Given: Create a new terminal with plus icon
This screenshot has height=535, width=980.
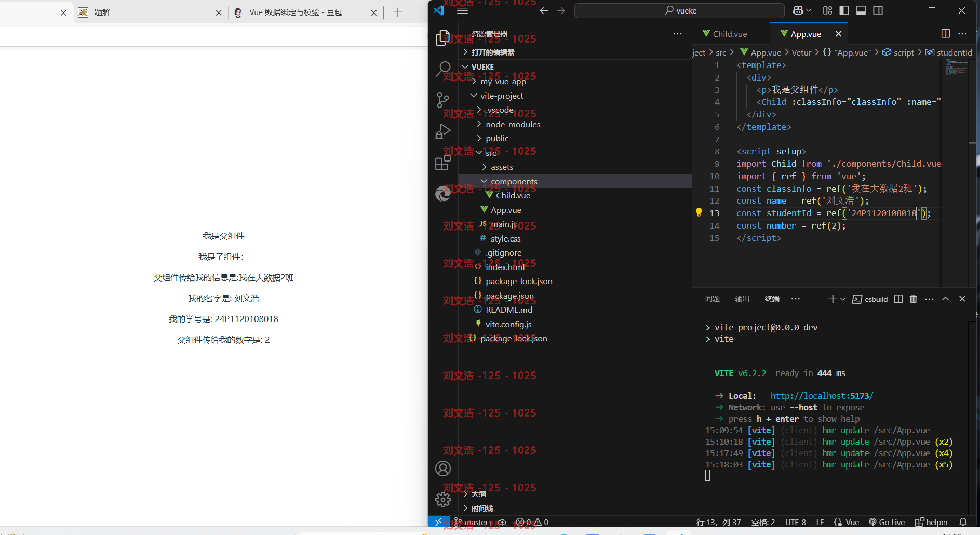Looking at the screenshot, I should coord(833,299).
